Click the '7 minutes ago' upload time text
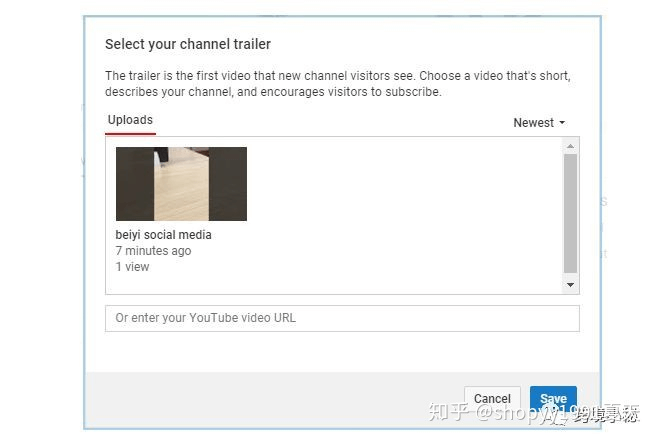The image size is (658, 444). (153, 251)
